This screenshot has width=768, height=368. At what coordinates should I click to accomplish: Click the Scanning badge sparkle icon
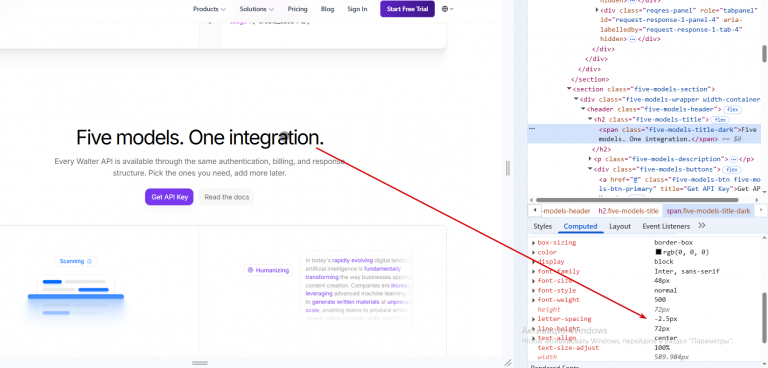pos(89,261)
